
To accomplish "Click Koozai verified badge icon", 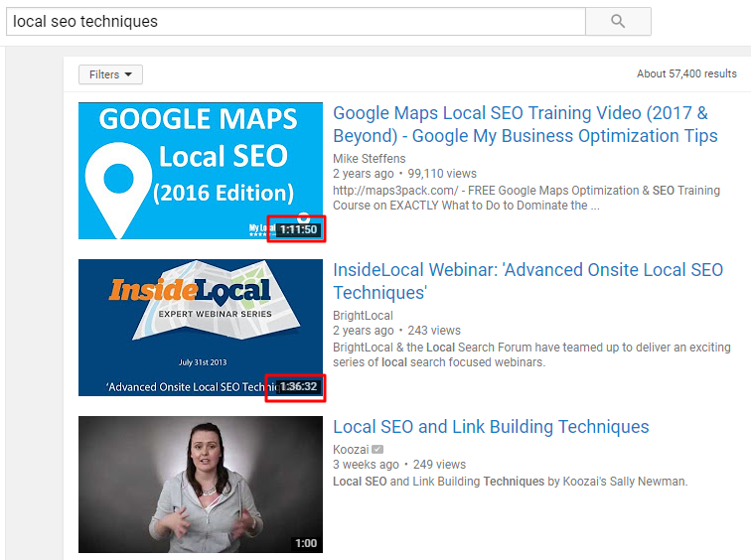I will tap(377, 450).
